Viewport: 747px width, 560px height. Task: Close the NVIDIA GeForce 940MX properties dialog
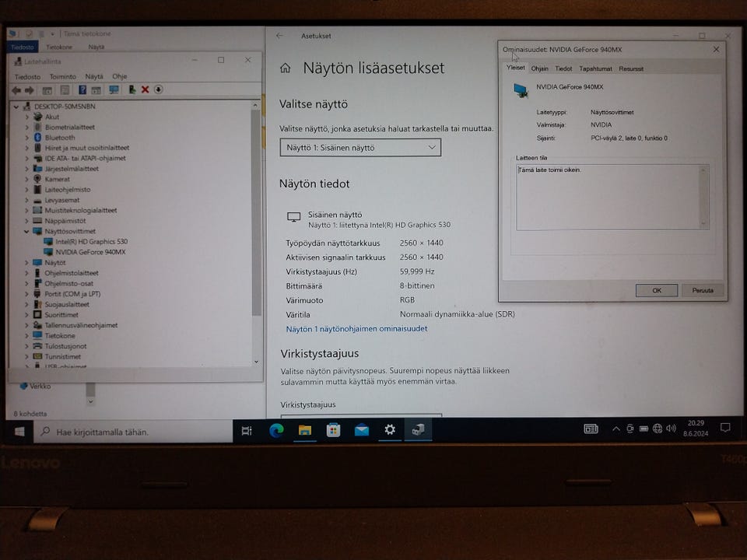tap(716, 50)
